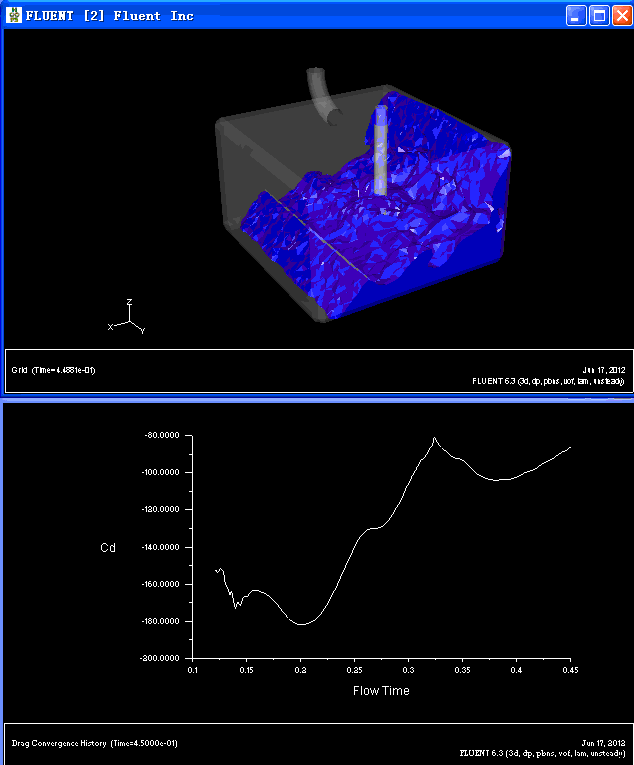Click the FLUENT application icon in title bar
634x765 pixels.
tap(14, 15)
